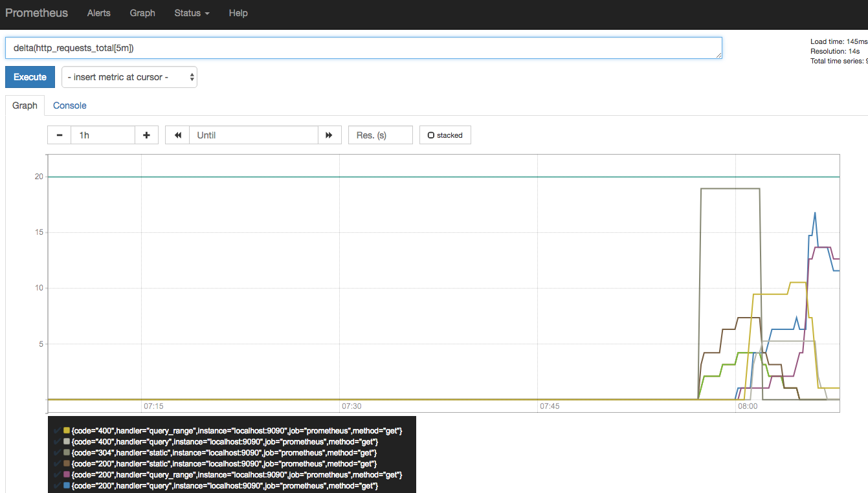Image resolution: width=868 pixels, height=493 pixels.
Task: Click the minus icon to shrink the time range
Action: [59, 135]
